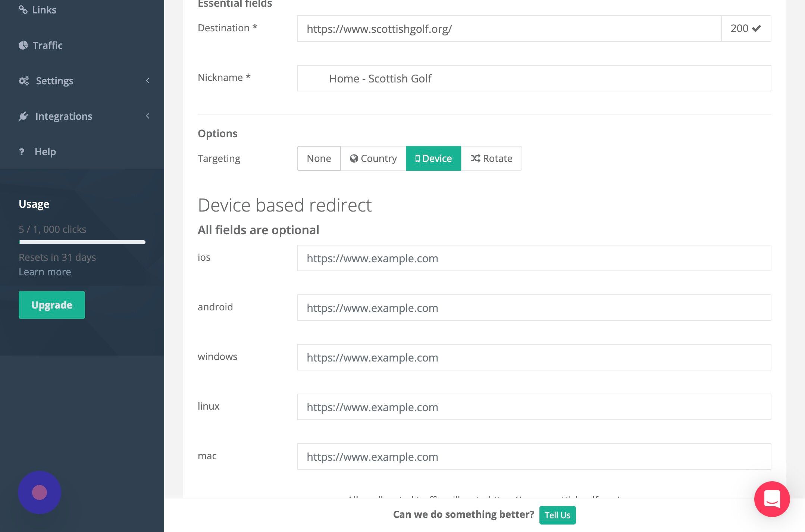The image size is (805, 532).
Task: Choose the Device targeting tab
Action: (433, 158)
